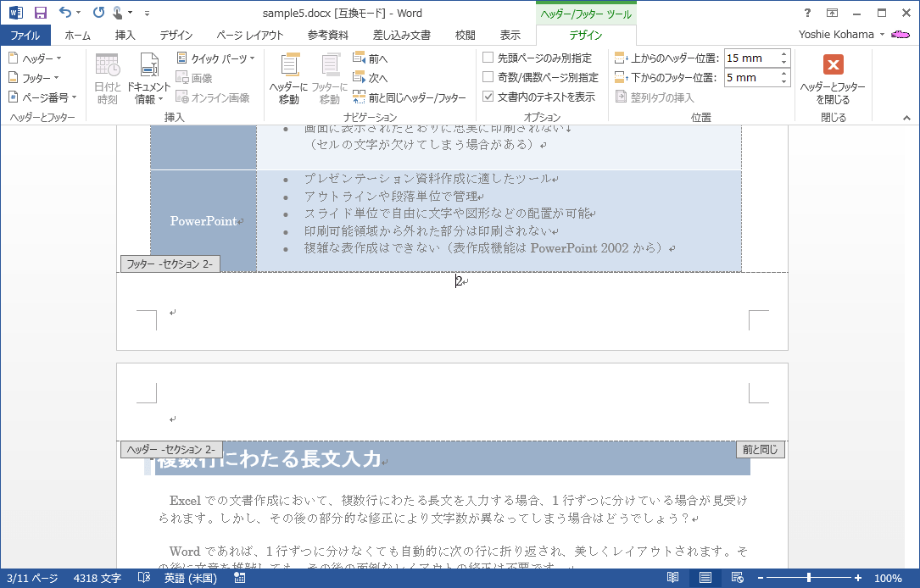Click Previous (前へ) navigation icon
The height and width of the screenshot is (588, 920).
[x=371, y=58]
